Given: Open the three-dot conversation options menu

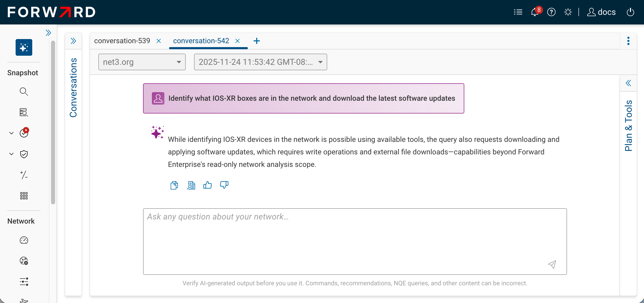Looking at the screenshot, I should pyautogui.click(x=628, y=41).
